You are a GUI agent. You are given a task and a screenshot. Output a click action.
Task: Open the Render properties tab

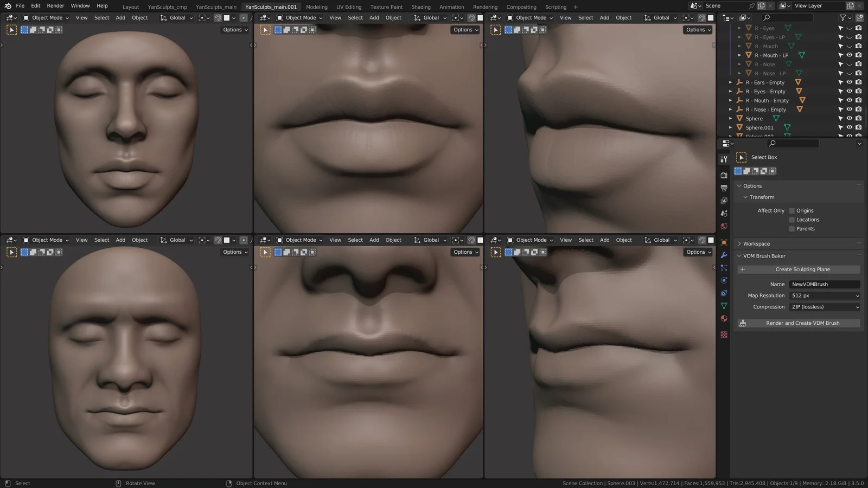tap(724, 176)
